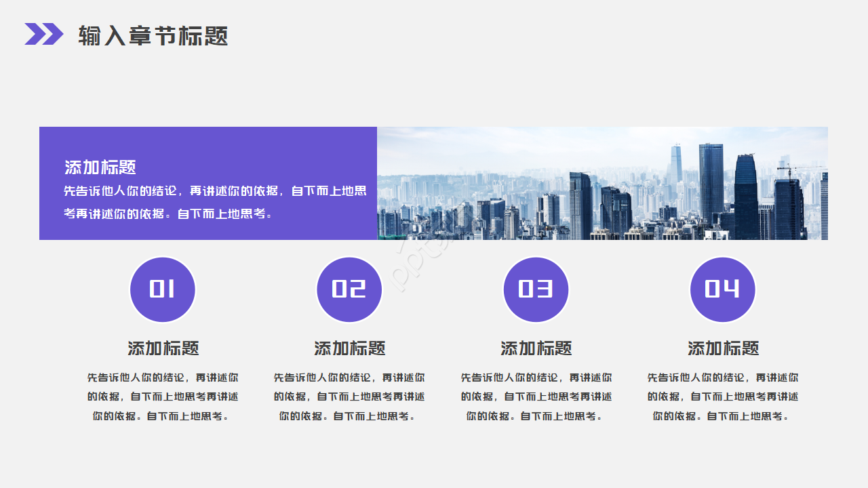Image resolution: width=868 pixels, height=488 pixels.
Task: Select the paragraph text below badge 03
Action: (x=536, y=398)
